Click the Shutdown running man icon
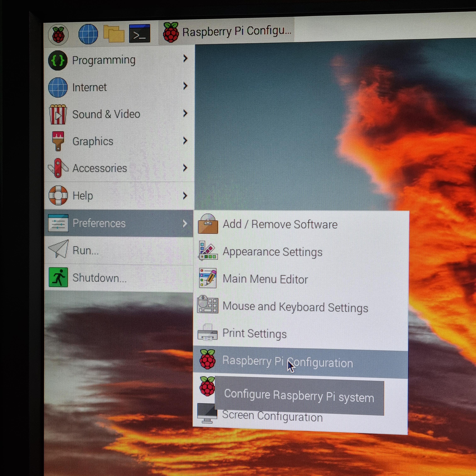Image resolution: width=476 pixels, height=476 pixels. pos(58,277)
